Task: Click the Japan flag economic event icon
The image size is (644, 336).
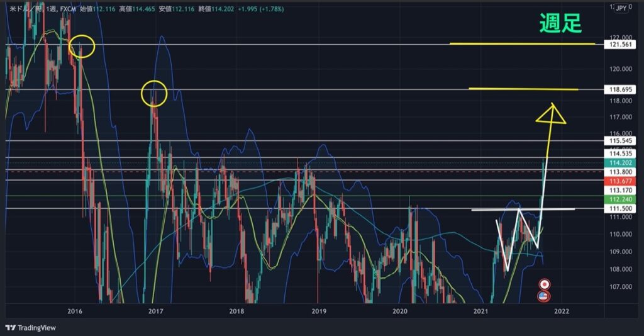Action: (545, 284)
